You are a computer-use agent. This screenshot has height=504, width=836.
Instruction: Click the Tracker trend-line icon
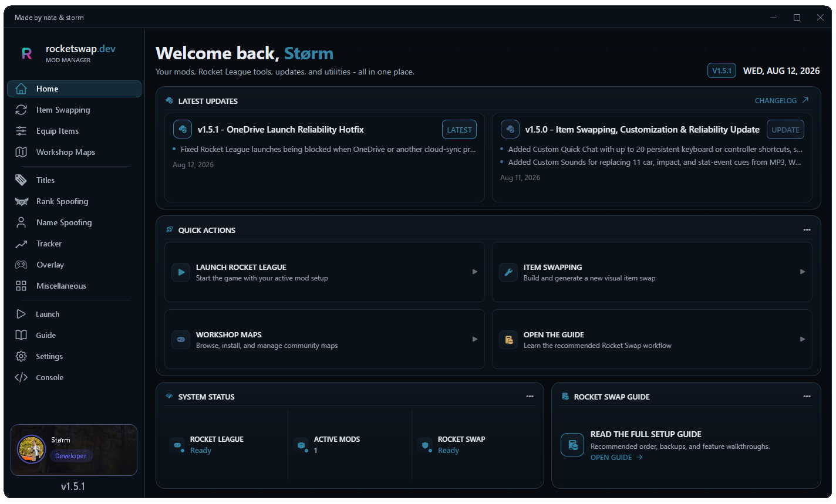pyautogui.click(x=21, y=243)
